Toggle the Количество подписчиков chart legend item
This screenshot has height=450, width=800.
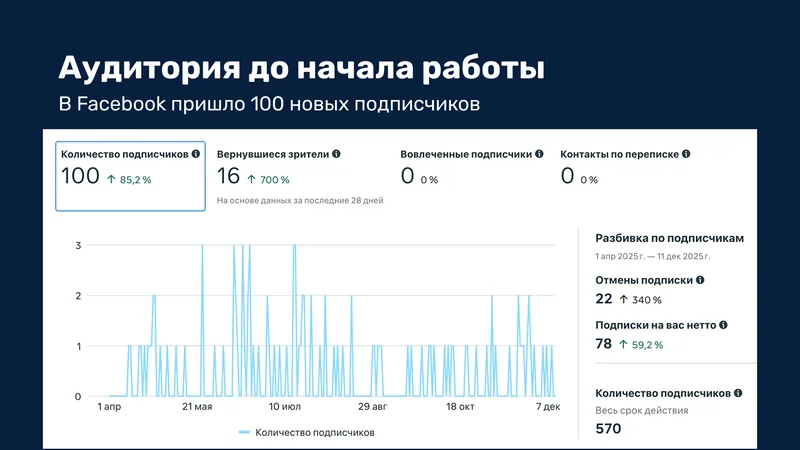coord(307,432)
